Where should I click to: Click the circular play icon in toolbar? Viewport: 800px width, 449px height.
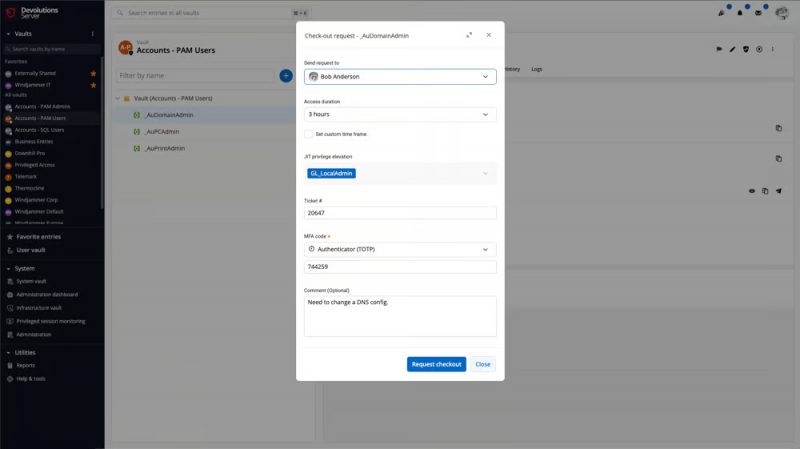pyautogui.click(x=759, y=49)
